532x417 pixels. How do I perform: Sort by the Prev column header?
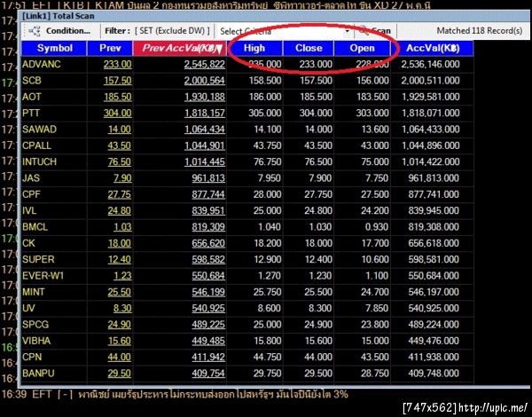[110, 48]
